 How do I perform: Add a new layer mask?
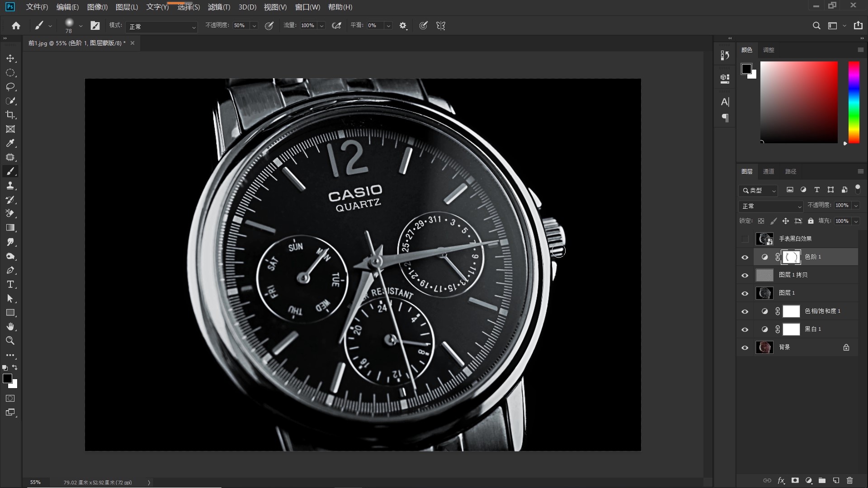coord(795,480)
